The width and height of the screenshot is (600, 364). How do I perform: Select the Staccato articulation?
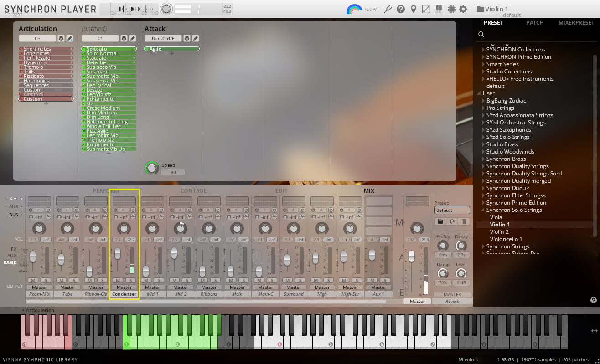pos(109,58)
